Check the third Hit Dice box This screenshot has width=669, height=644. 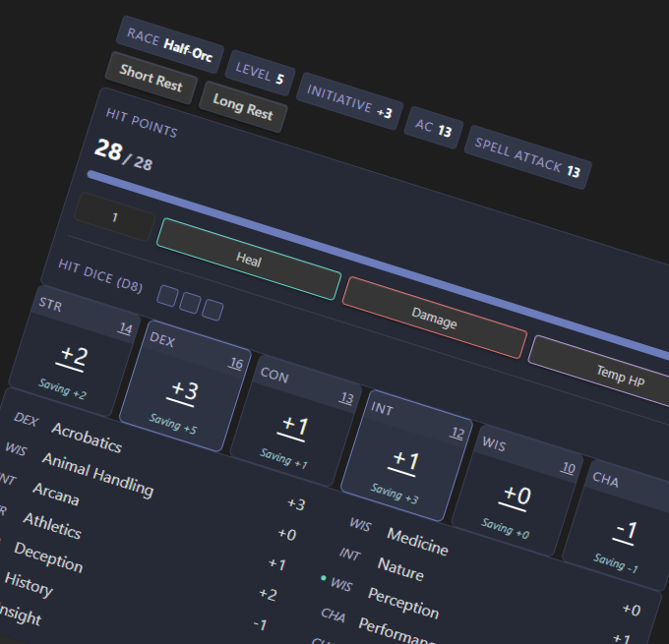[x=213, y=310]
